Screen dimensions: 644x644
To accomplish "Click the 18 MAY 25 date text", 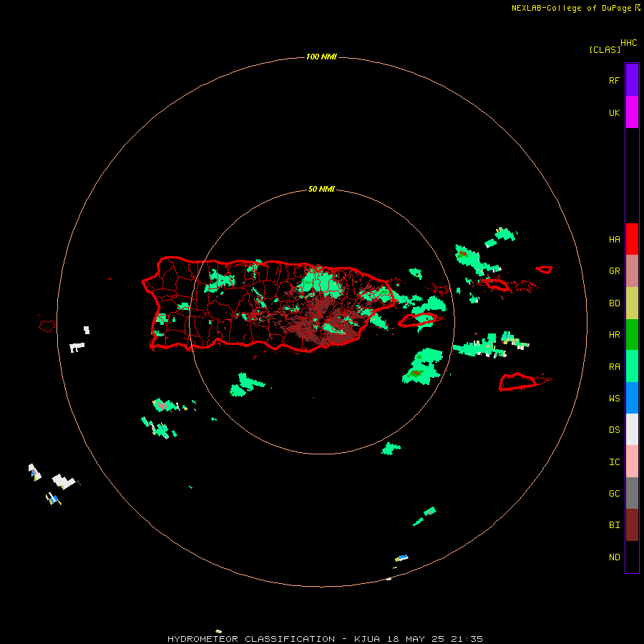I will point(416,639).
